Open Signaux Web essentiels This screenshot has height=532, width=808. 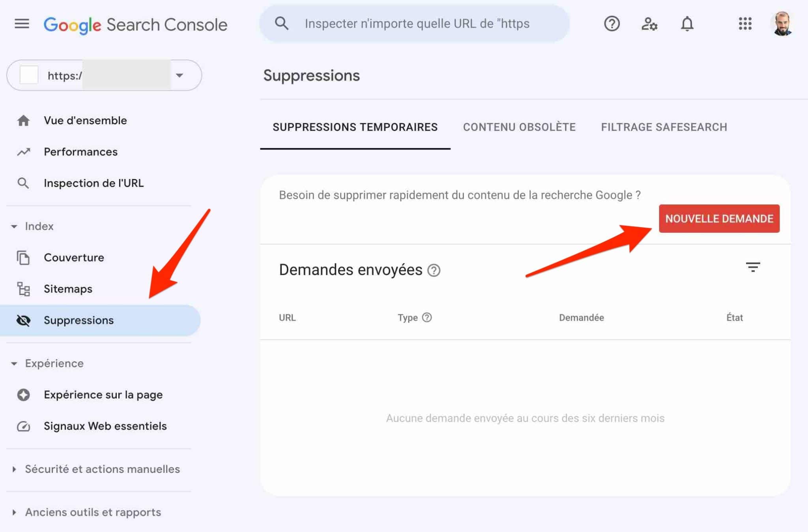click(105, 426)
